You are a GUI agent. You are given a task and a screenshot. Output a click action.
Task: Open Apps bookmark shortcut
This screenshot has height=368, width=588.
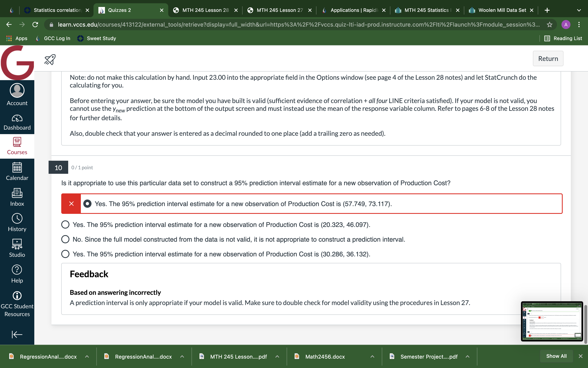(17, 38)
